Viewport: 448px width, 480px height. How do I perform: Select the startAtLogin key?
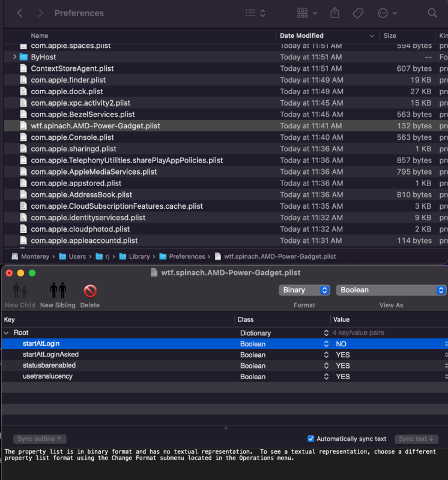[x=41, y=344]
